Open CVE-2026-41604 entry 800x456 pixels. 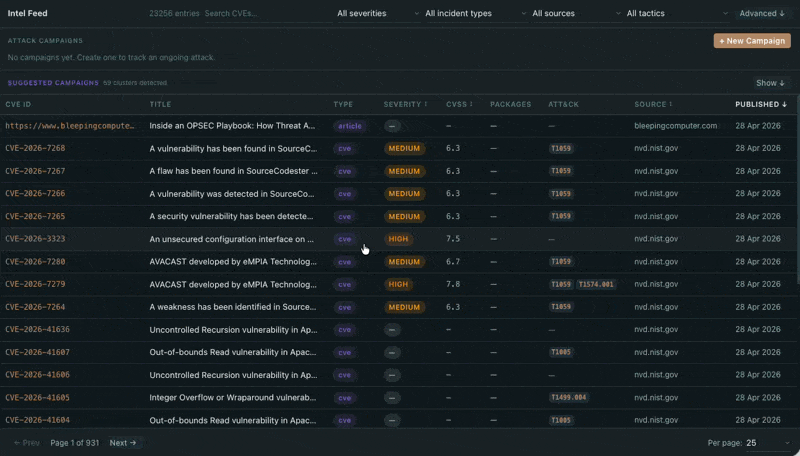(37, 420)
